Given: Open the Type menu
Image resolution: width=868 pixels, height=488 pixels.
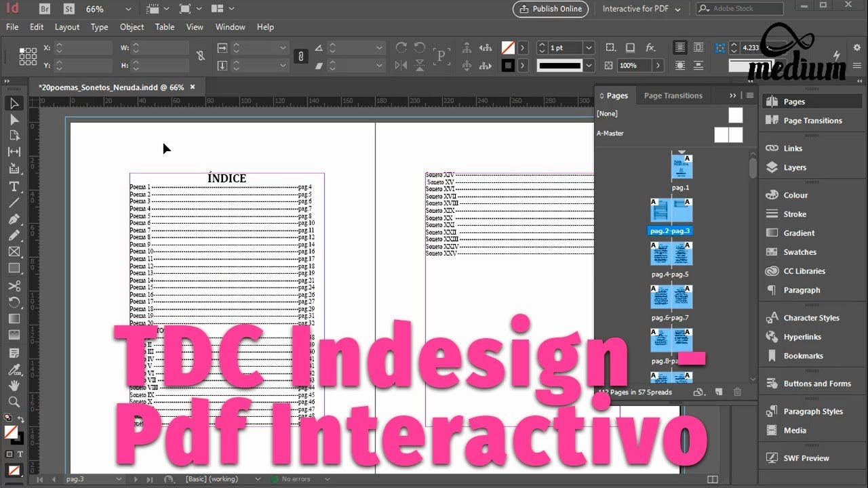Looking at the screenshot, I should point(99,27).
